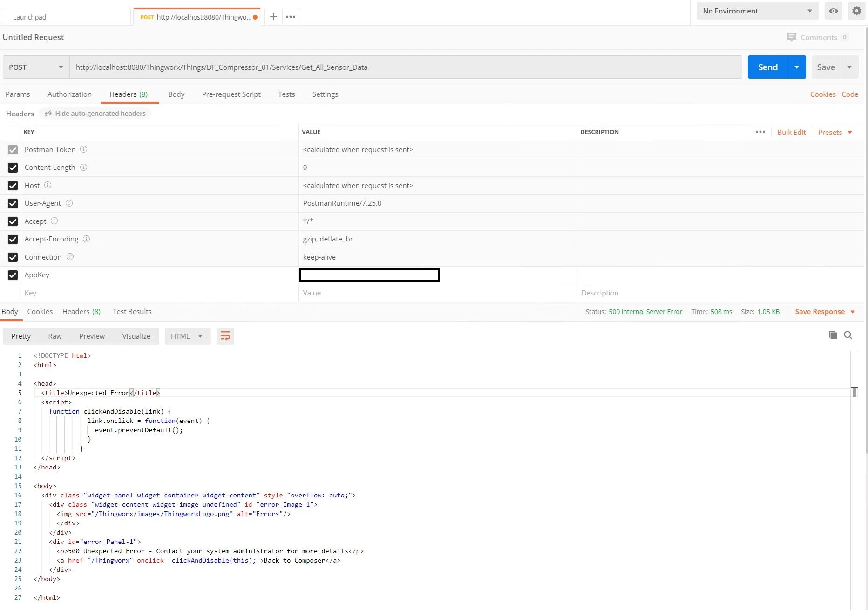Screen dimensions: 868x610
Task: Open the request Settings tab
Action: (x=325, y=94)
